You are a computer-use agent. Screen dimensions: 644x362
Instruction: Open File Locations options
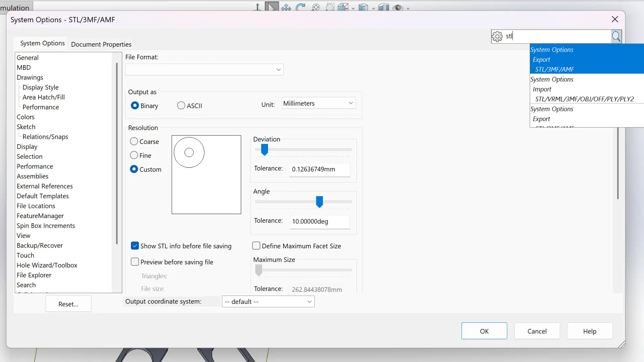[x=36, y=206]
